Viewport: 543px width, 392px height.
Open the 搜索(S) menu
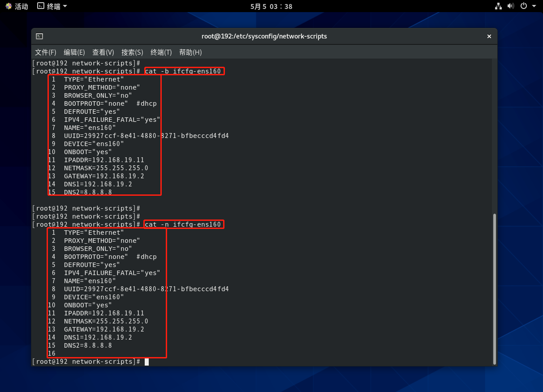point(132,52)
